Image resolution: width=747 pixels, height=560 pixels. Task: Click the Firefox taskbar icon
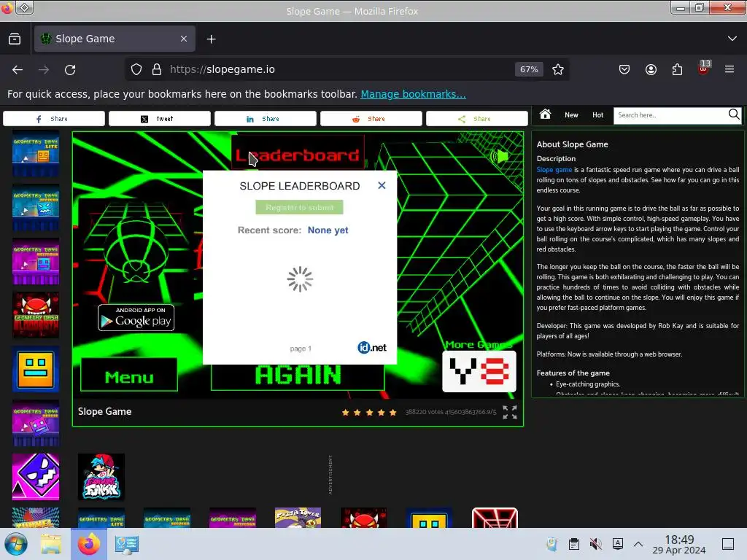89,544
